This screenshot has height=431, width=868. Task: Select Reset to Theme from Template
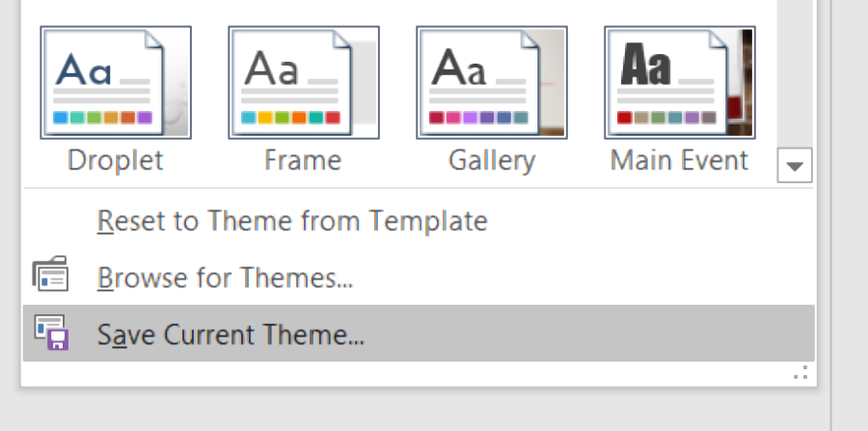tap(292, 221)
